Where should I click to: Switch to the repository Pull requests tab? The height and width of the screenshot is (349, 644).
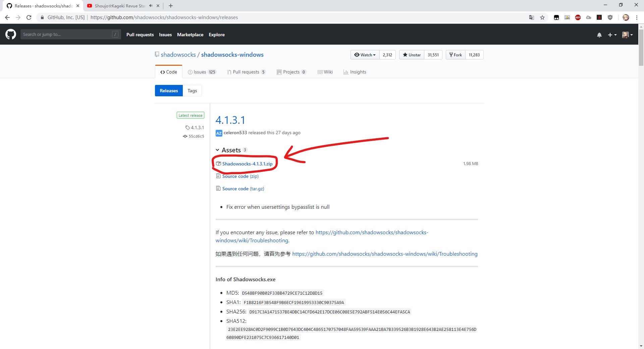pos(246,72)
